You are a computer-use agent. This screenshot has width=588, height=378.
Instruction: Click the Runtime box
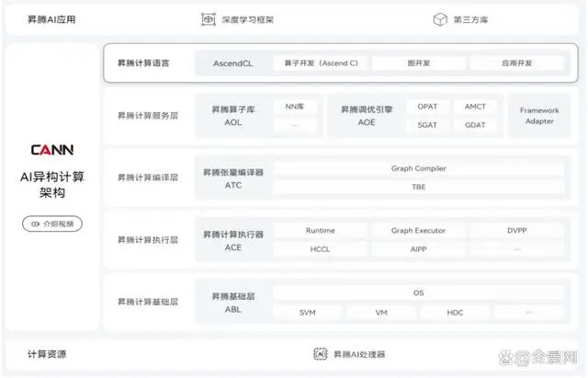[320, 231]
